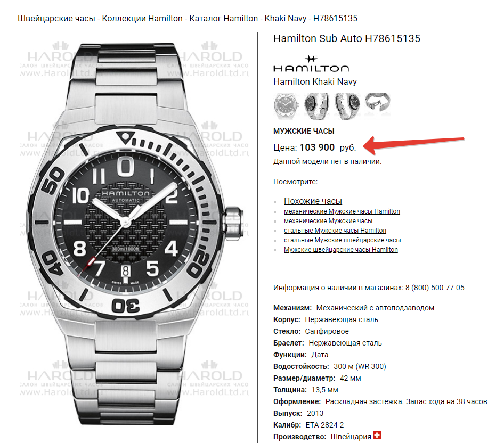Open the Каталог Hamilton breadcrumb link

coord(223,18)
